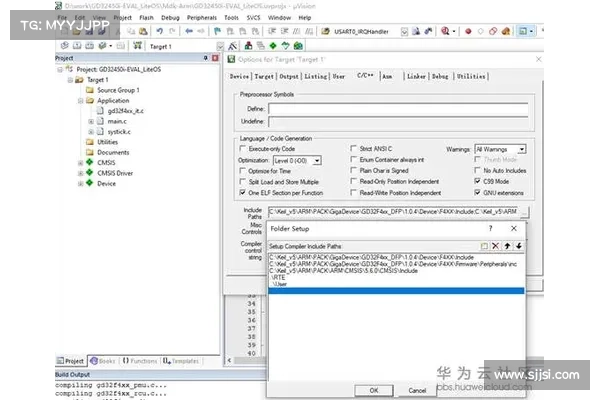The height and width of the screenshot is (400, 600).
Task: Toggle Enum Container always int checkbox
Action: [353, 159]
